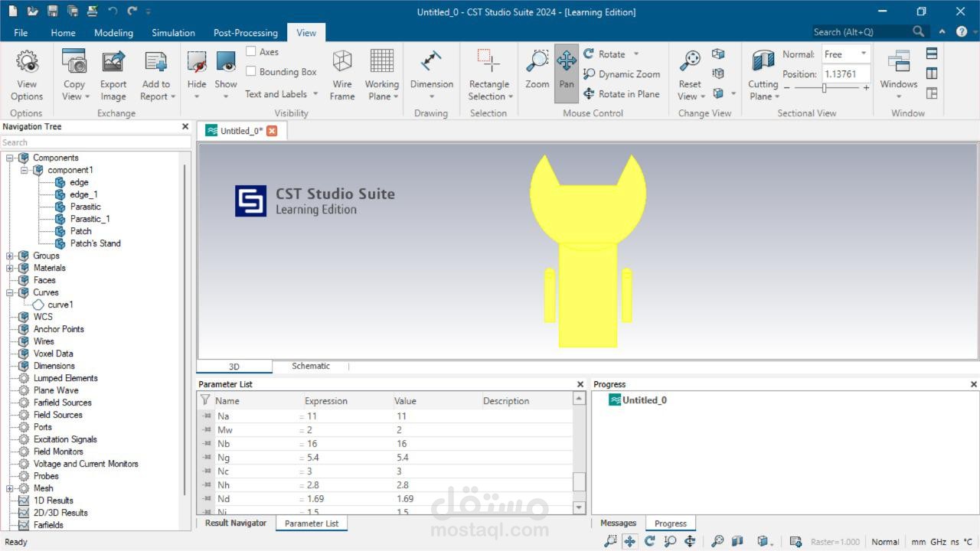Click the pan icon in the status bar
The height and width of the screenshot is (551, 980).
pyautogui.click(x=629, y=541)
